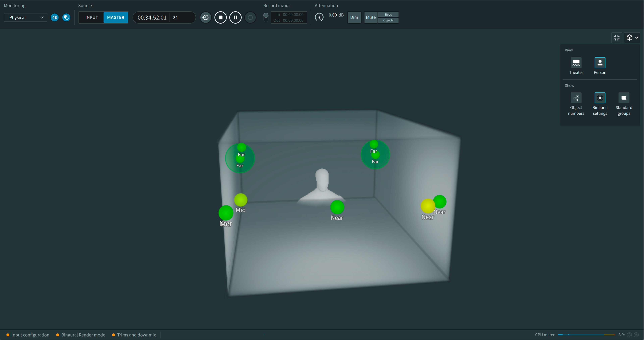Open Input configuration status item
This screenshot has width=644, height=340.
point(28,335)
